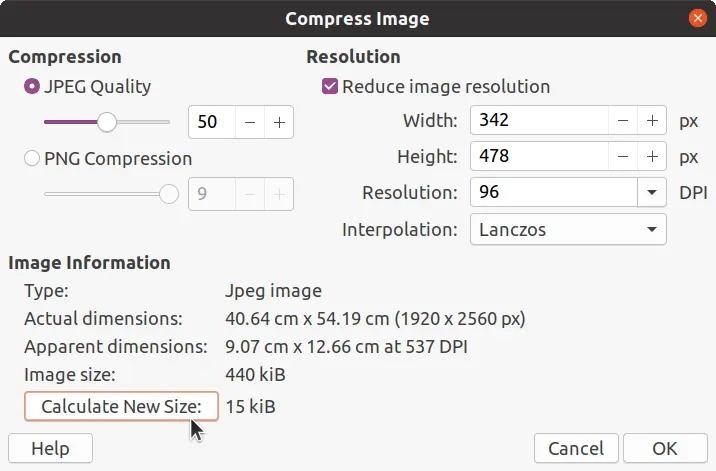
Task: Select the JPEG Quality radio button
Action: pyautogui.click(x=32, y=87)
